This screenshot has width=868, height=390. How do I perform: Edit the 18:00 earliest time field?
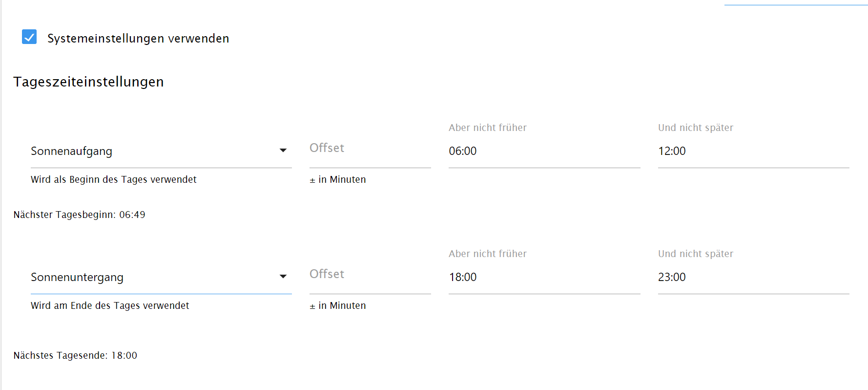coord(543,277)
